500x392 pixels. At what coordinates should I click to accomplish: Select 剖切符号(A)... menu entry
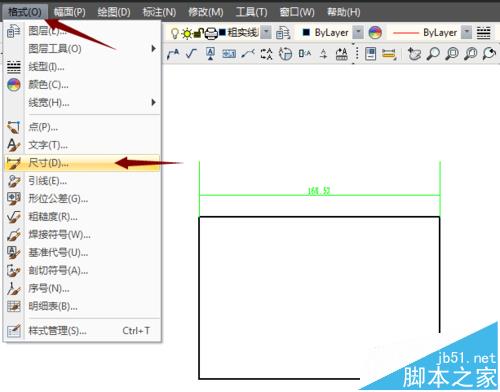pyautogui.click(x=82, y=270)
